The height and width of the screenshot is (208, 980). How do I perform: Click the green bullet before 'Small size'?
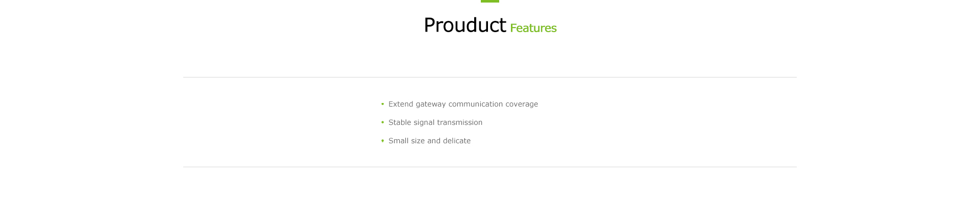pyautogui.click(x=382, y=141)
